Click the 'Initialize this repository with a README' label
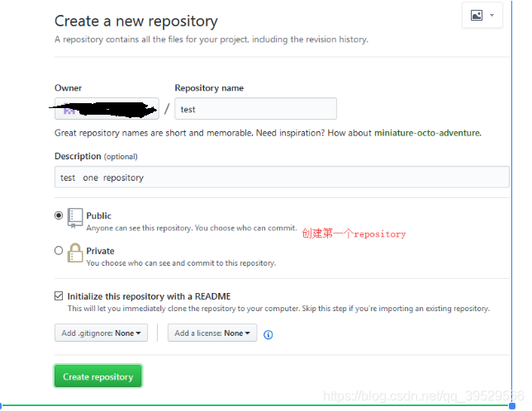 tap(149, 296)
